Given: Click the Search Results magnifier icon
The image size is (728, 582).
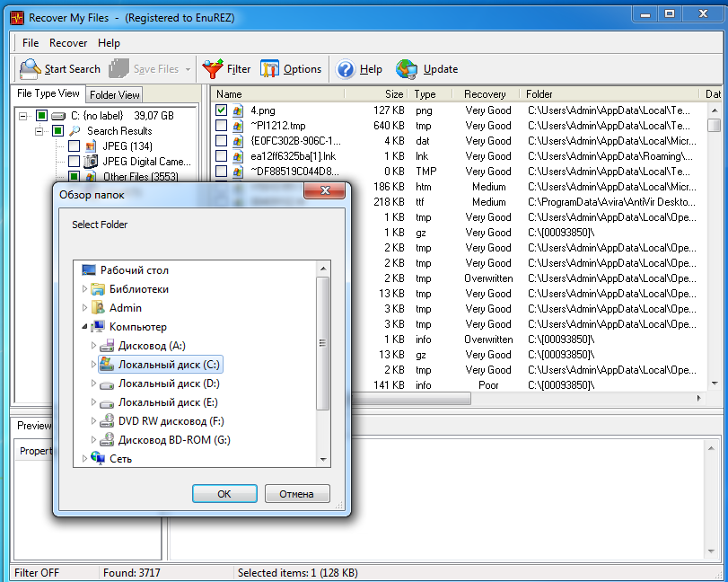Looking at the screenshot, I should click(75, 131).
